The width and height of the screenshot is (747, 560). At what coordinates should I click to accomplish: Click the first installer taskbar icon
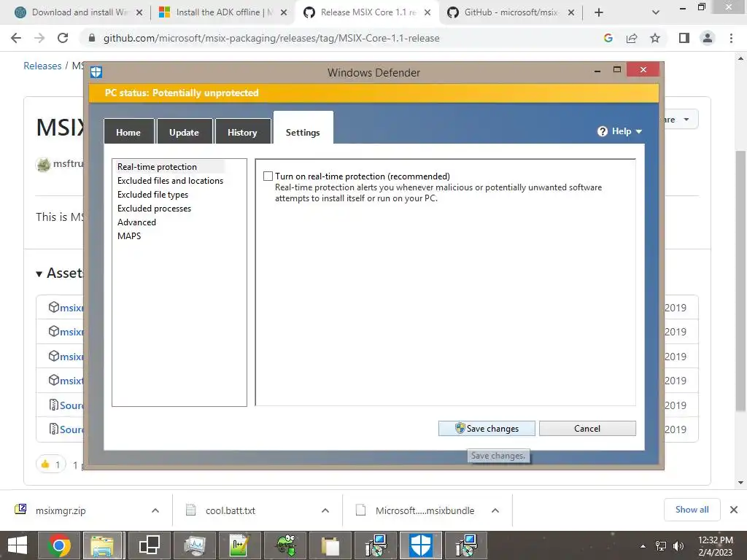[376, 545]
